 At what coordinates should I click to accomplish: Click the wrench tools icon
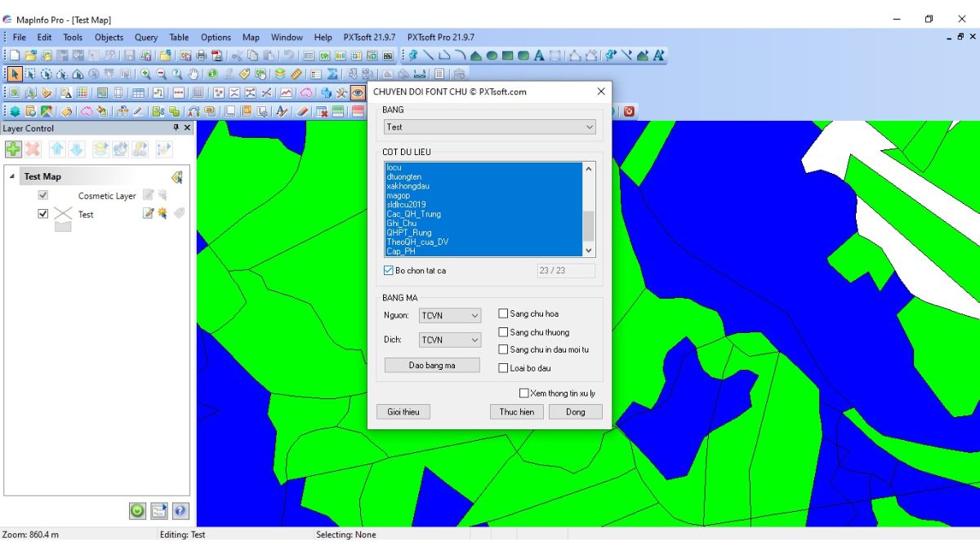click(x=341, y=92)
